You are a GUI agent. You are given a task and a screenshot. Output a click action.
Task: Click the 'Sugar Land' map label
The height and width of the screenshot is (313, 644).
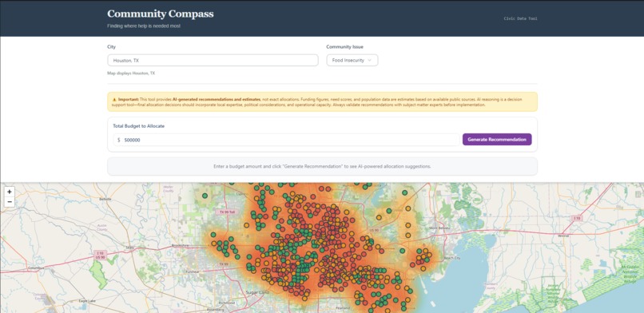click(x=257, y=292)
